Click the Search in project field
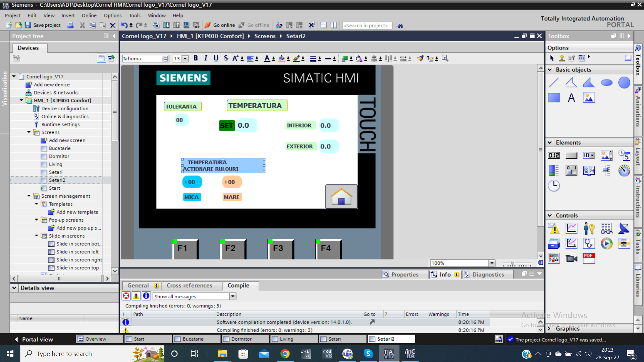Viewport: 644px width, 362px height. tap(367, 25)
